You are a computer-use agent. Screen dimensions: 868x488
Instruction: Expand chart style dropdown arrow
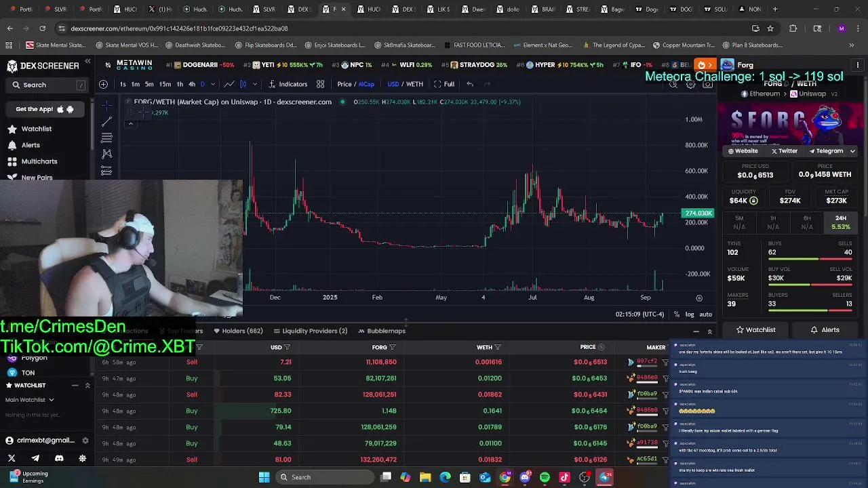point(254,84)
